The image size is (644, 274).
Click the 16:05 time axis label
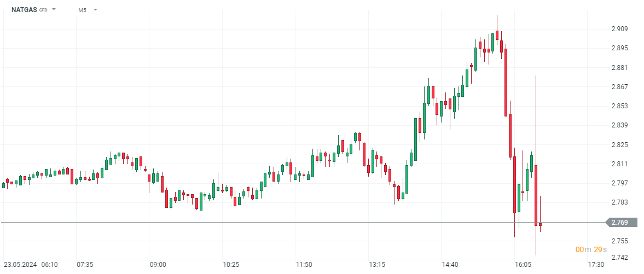point(523,265)
